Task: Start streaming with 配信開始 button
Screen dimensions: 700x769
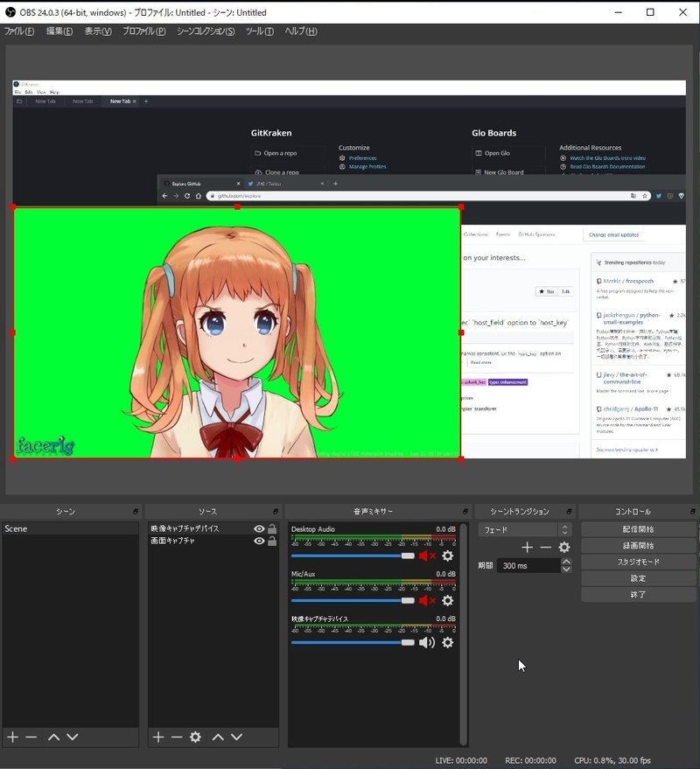Action: (x=638, y=529)
